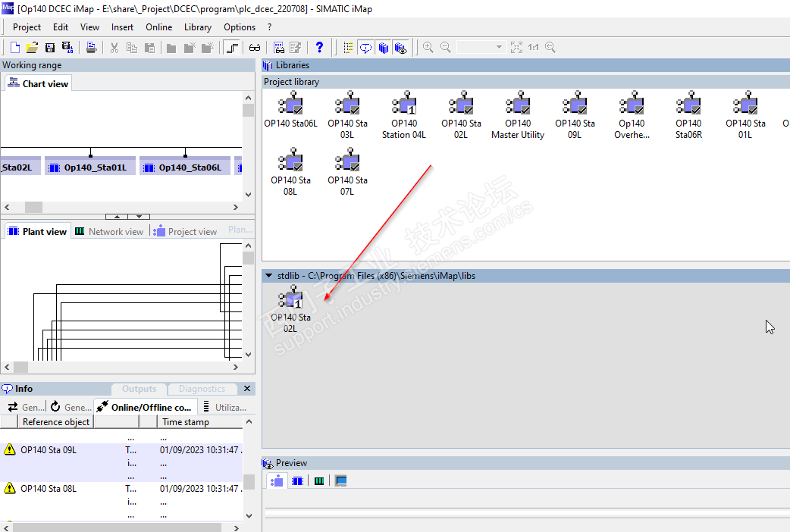The image size is (790, 532).
Task: Click the grayed edit table icon
Action: click(296, 47)
